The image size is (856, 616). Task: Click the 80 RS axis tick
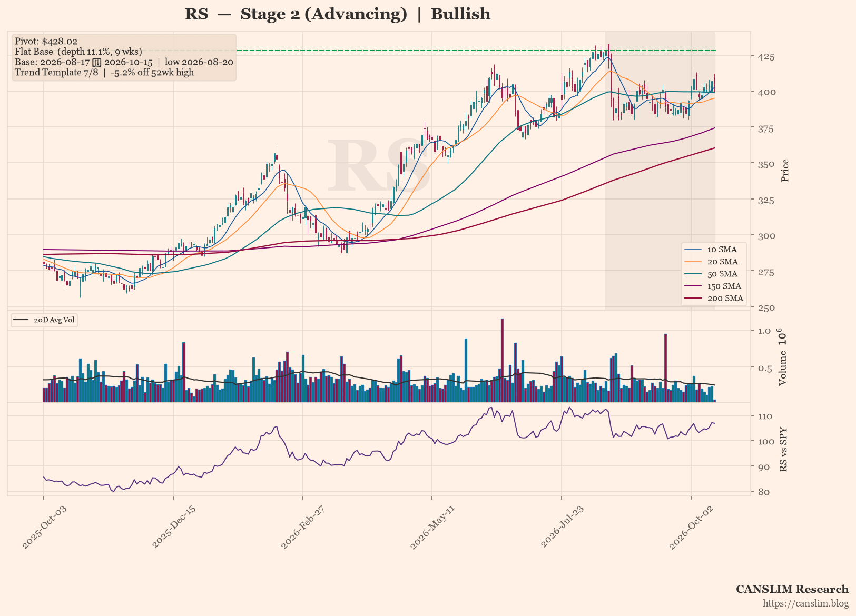[x=763, y=492]
